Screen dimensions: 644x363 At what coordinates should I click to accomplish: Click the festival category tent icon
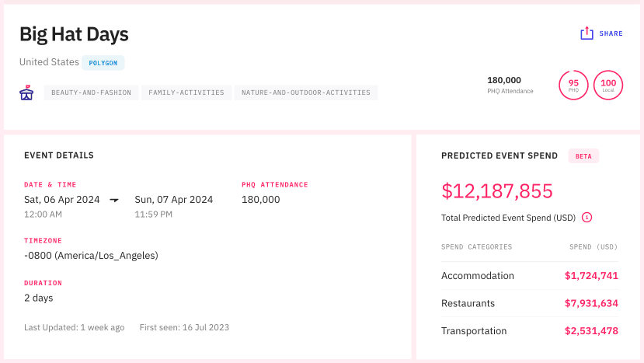pos(26,92)
